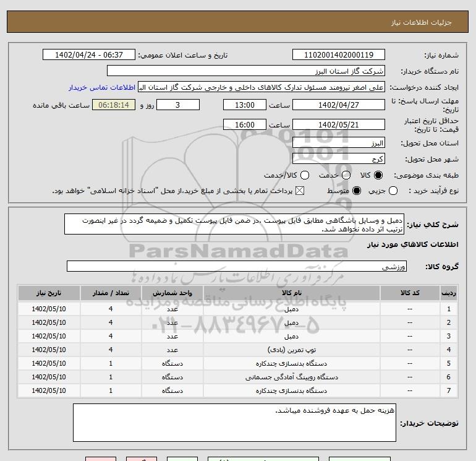Click the general need description text box
Image resolution: width=476 pixels, height=461 pixels.
(x=234, y=224)
